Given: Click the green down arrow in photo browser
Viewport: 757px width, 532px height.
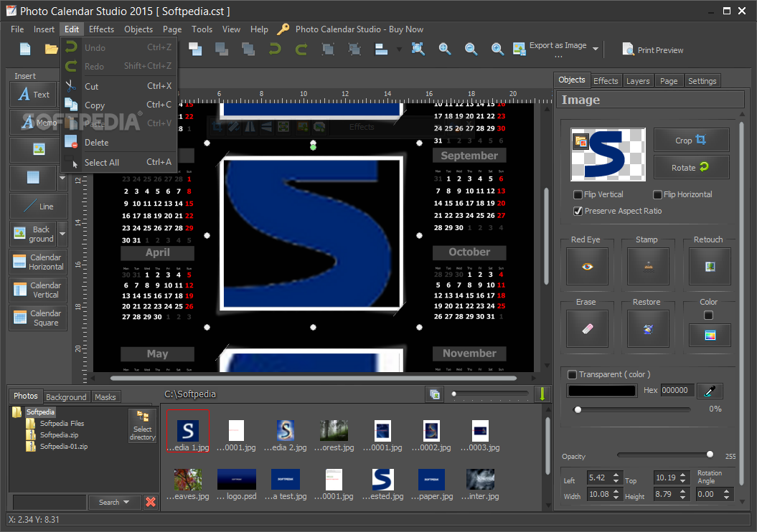Looking at the screenshot, I should coord(542,394).
